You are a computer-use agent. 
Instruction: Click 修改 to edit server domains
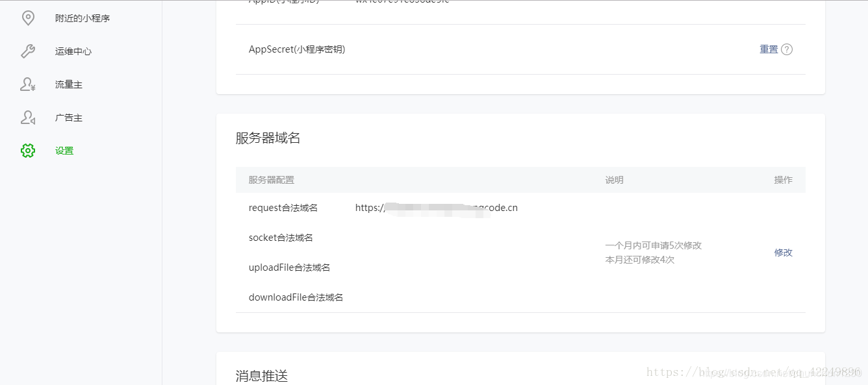click(x=783, y=253)
